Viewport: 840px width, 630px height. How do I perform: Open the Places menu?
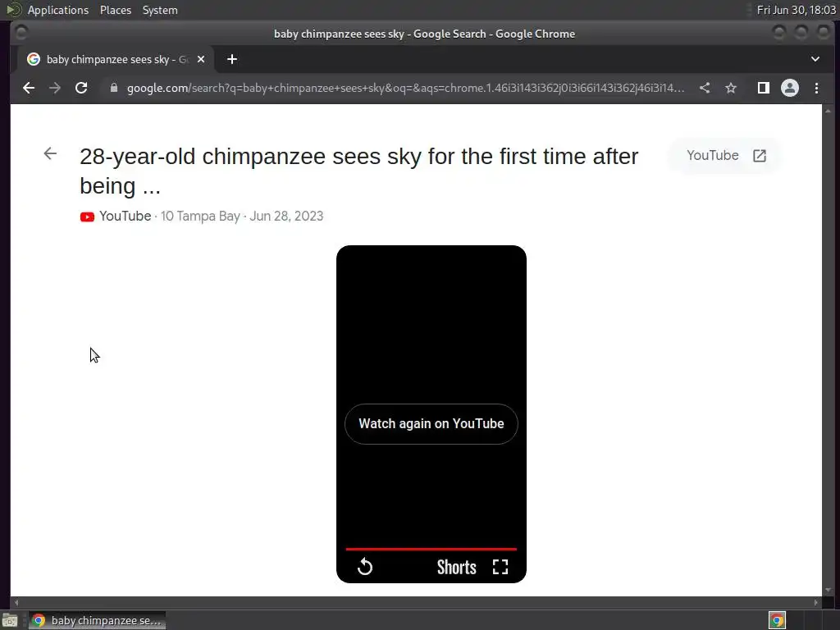[x=115, y=10]
